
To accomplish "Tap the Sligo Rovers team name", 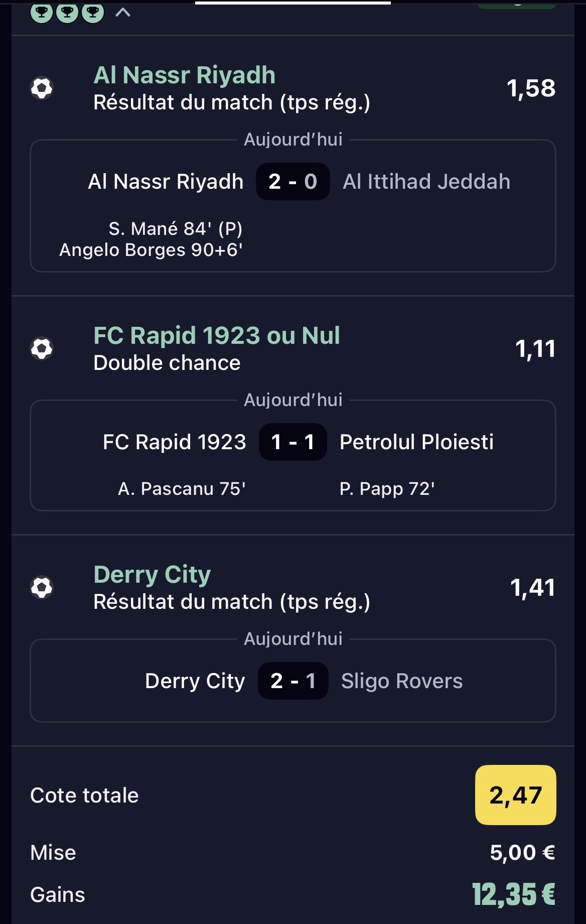I will (x=402, y=681).
